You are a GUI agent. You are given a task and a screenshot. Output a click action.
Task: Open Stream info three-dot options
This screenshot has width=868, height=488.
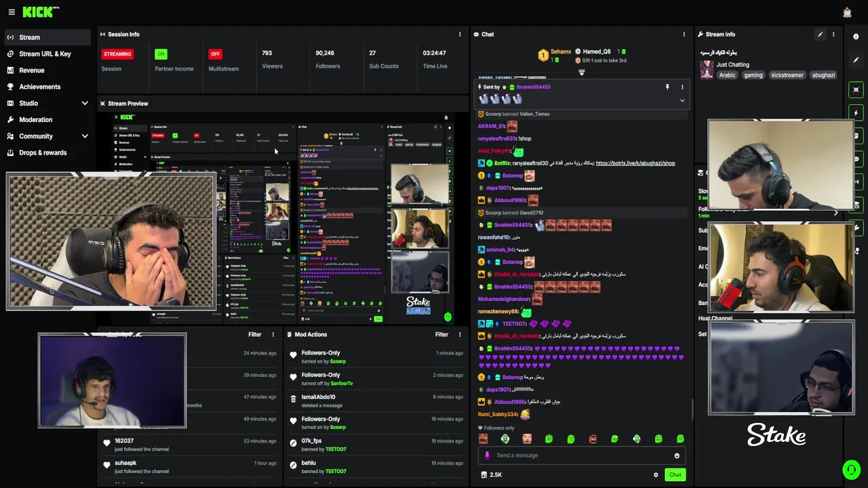click(833, 35)
